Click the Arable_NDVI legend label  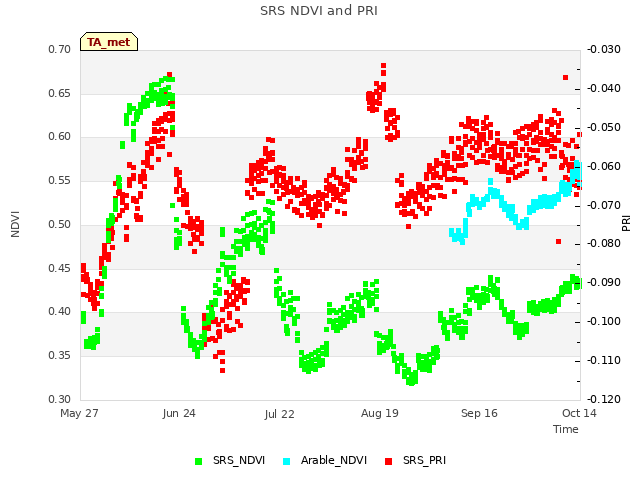334,460
